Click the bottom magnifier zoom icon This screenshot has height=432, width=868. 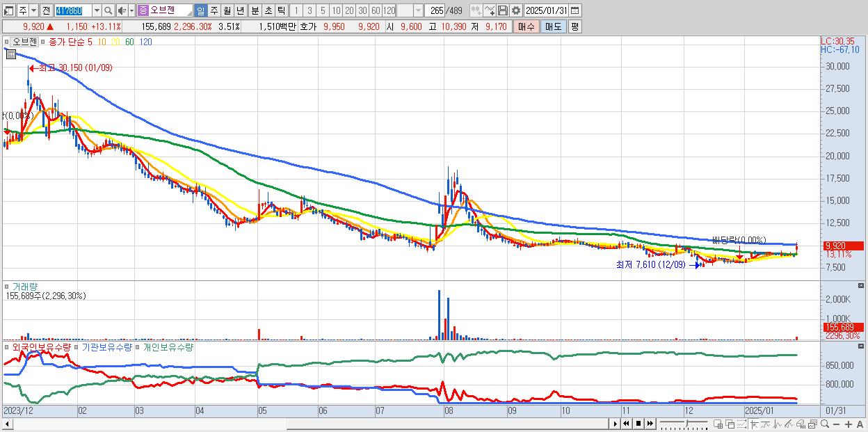(824, 424)
